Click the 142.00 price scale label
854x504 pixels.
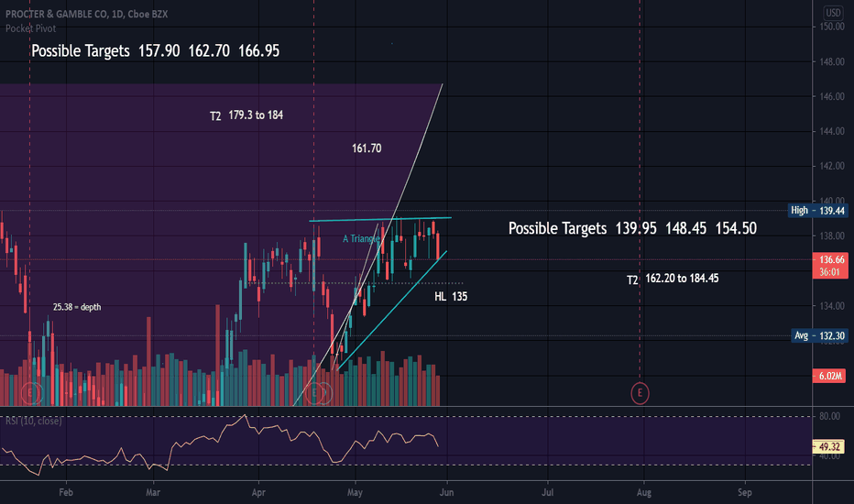(832, 166)
